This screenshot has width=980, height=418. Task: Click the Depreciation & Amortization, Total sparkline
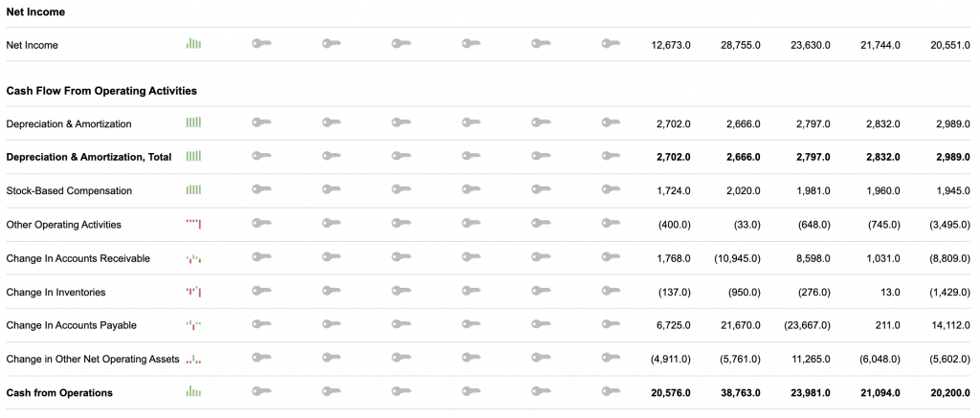click(193, 156)
